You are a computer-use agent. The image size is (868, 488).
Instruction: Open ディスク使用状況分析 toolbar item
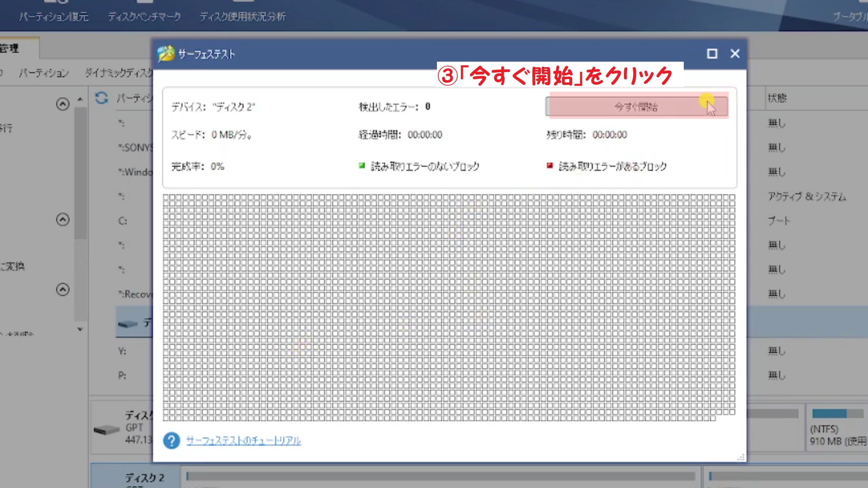(243, 17)
